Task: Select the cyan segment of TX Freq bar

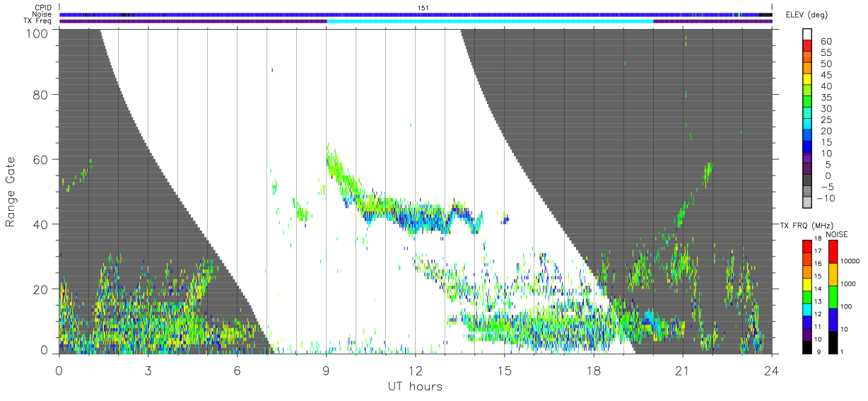Action: [490, 21]
